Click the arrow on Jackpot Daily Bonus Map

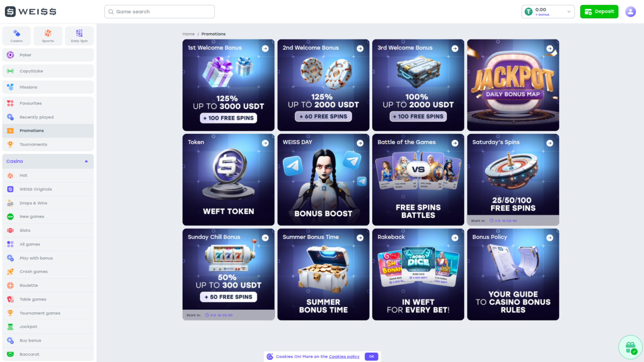pos(549,49)
